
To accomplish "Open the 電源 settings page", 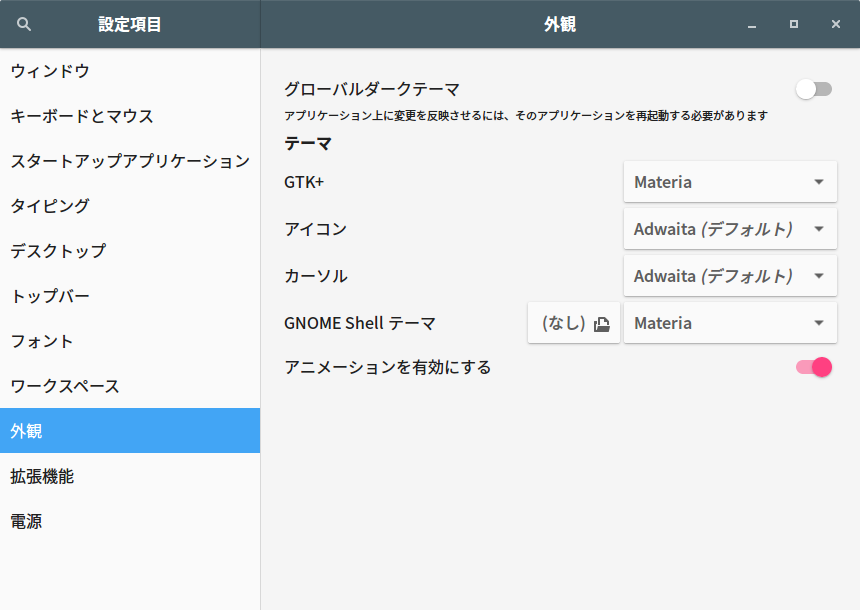I will [x=130, y=521].
